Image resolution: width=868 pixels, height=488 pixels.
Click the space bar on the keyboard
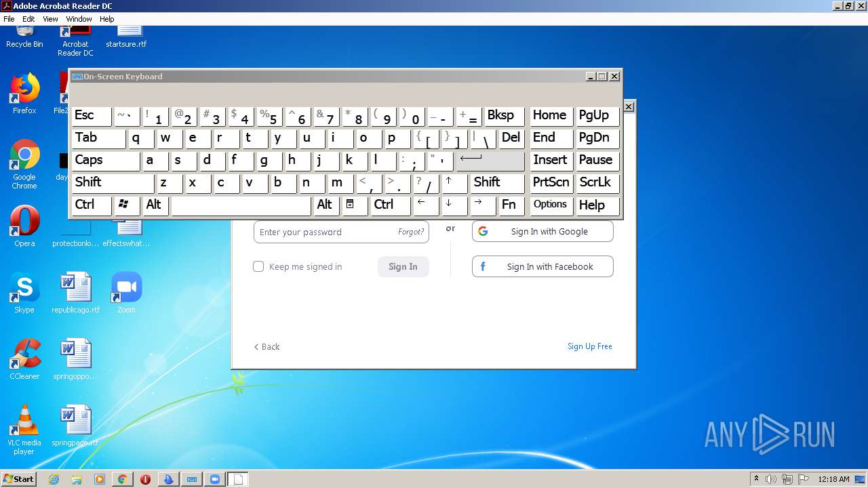point(241,205)
